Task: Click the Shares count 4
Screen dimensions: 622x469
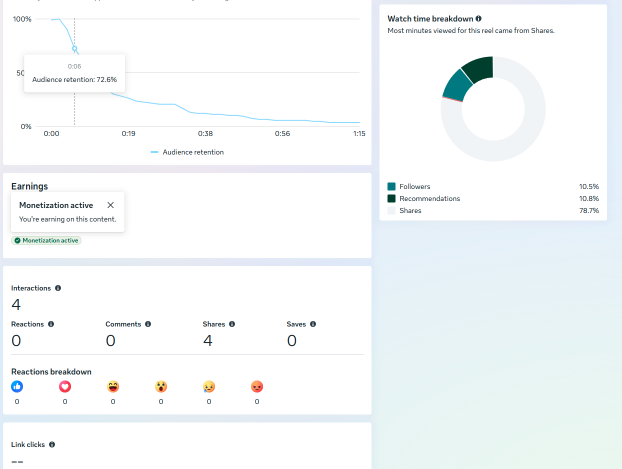Action: pos(208,341)
